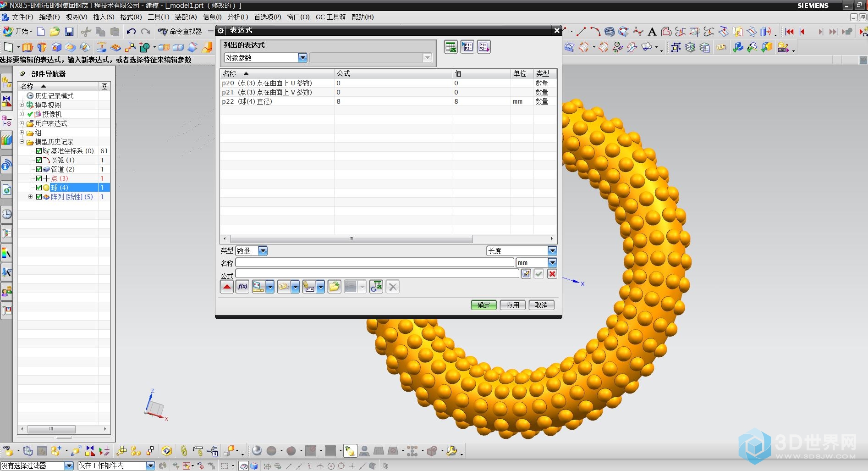
Task: Click the Open file folder icon
Action: pyautogui.click(x=55, y=31)
